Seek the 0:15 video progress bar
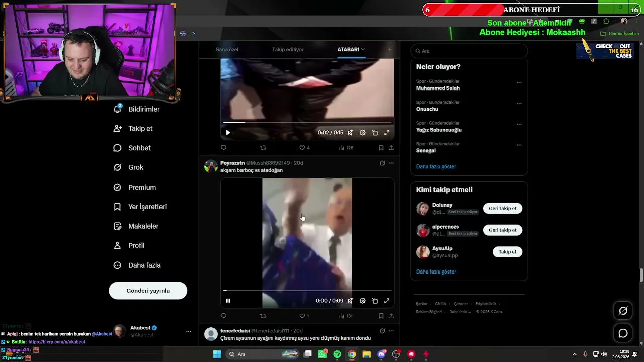This screenshot has height=362, width=644. pyautogui.click(x=307, y=122)
